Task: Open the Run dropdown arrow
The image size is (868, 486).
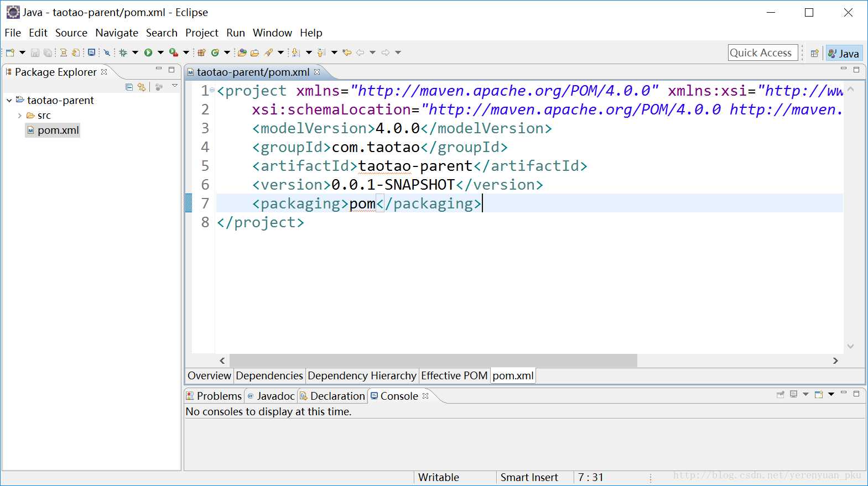Action: (x=160, y=53)
